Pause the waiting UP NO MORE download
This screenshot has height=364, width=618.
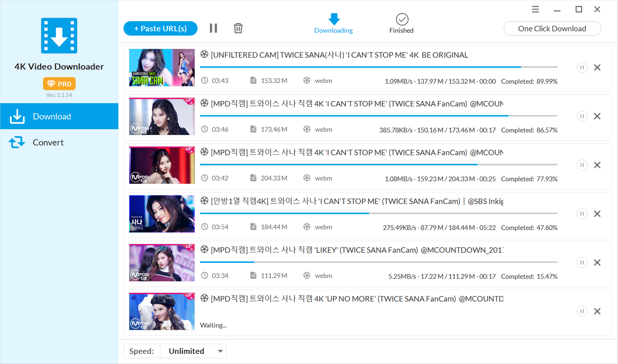click(582, 311)
